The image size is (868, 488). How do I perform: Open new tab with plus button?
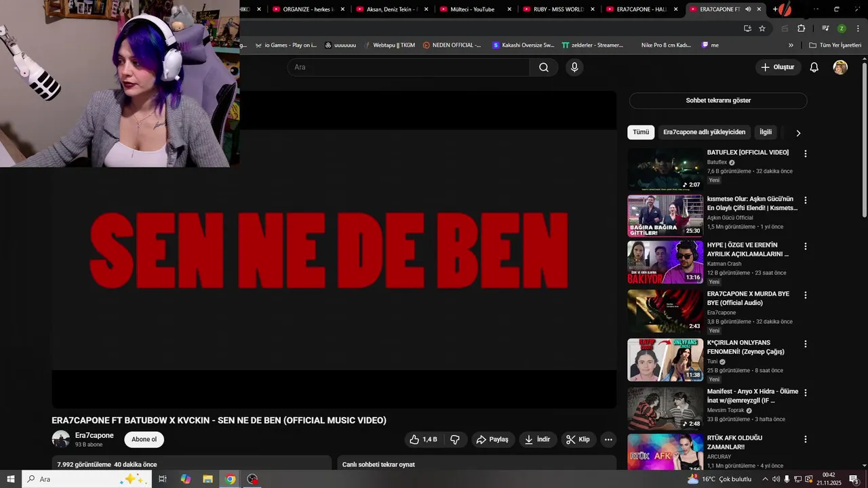pos(774,9)
